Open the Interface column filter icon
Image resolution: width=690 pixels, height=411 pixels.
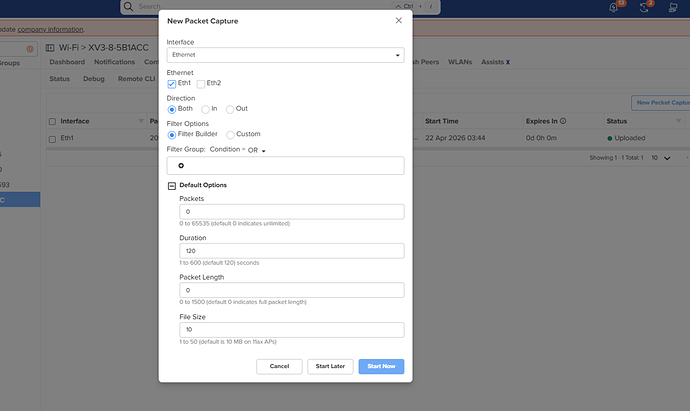(x=141, y=121)
